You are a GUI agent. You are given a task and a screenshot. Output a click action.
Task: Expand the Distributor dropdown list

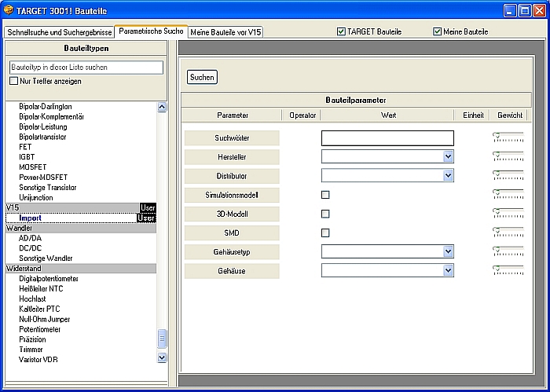pos(448,176)
